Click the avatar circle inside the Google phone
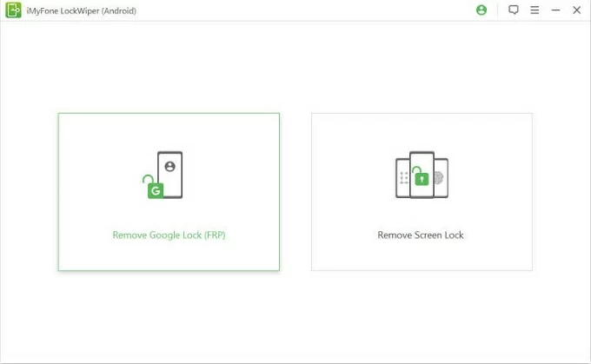This screenshot has height=364, width=591. pyautogui.click(x=169, y=166)
